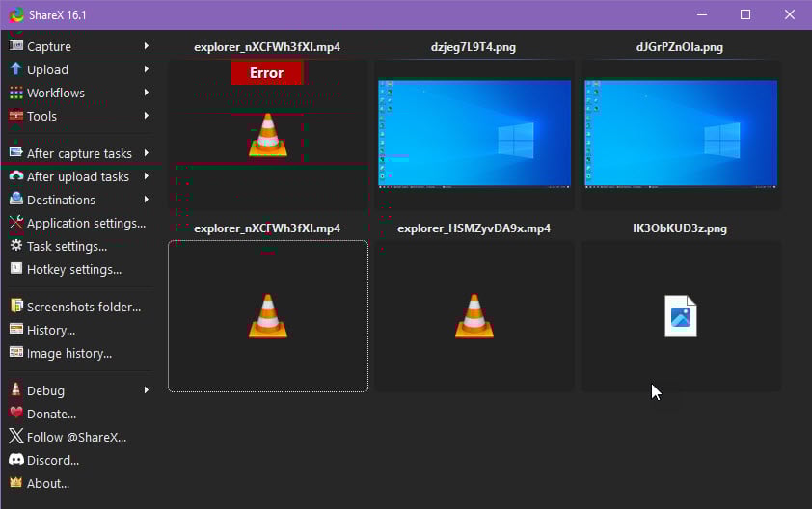The image size is (812, 509).
Task: Click the Hotkey settings icon
Action: pyautogui.click(x=16, y=268)
